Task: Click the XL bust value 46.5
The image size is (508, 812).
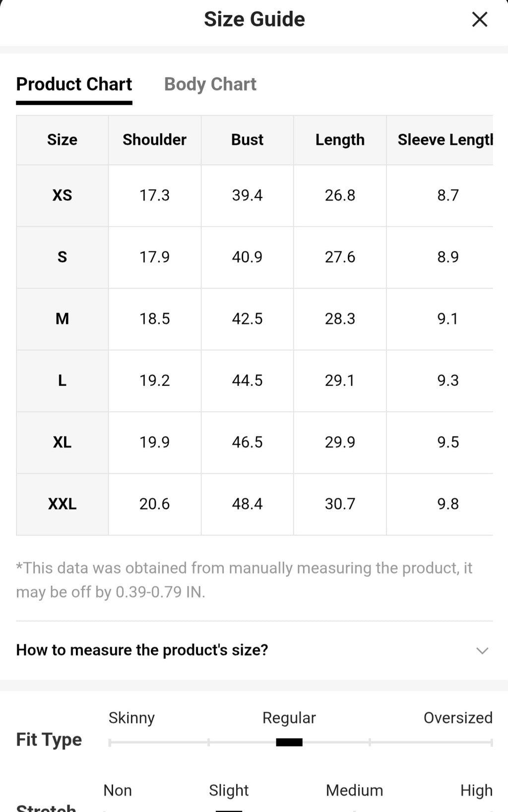Action: tap(247, 442)
